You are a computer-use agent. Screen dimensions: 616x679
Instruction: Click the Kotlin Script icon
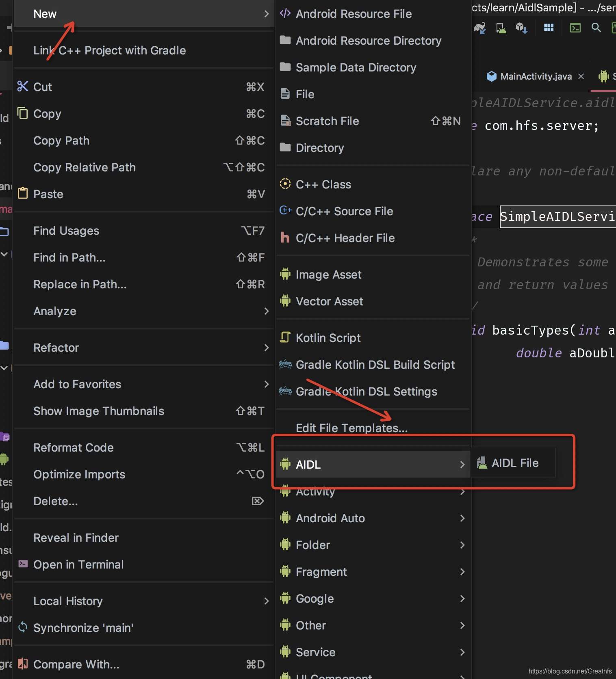285,337
